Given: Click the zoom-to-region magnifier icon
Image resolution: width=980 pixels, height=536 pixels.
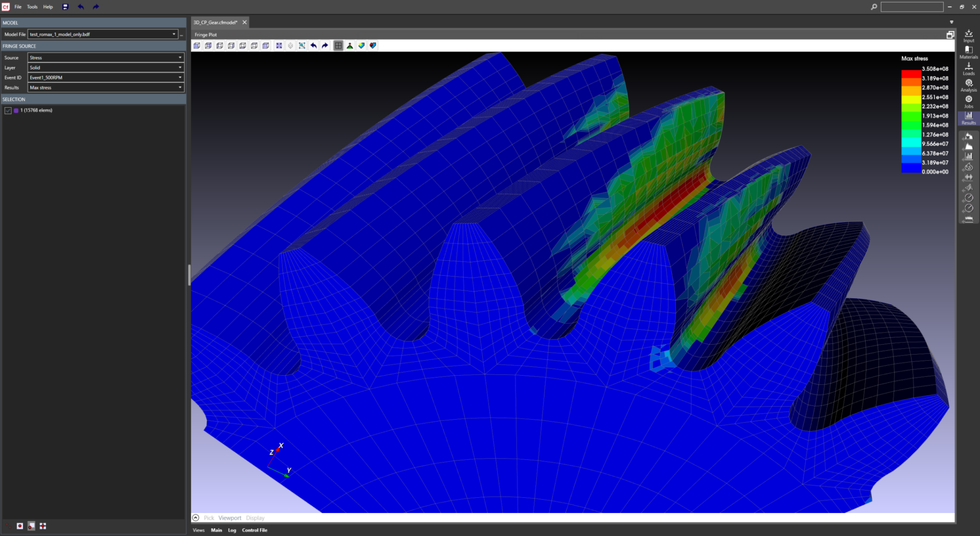Looking at the screenshot, I should tap(302, 45).
